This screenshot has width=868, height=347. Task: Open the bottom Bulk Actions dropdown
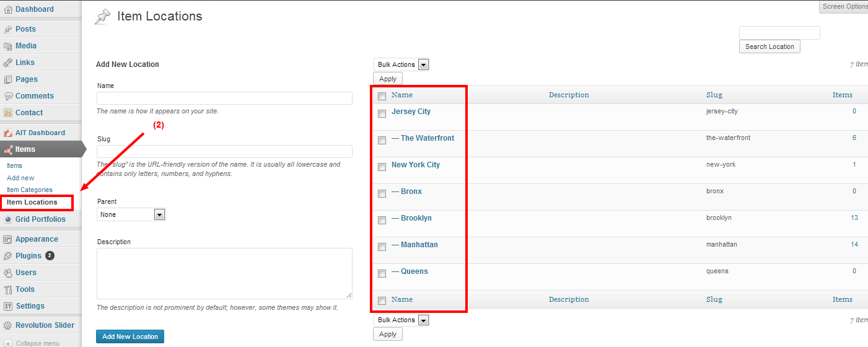[x=401, y=320]
